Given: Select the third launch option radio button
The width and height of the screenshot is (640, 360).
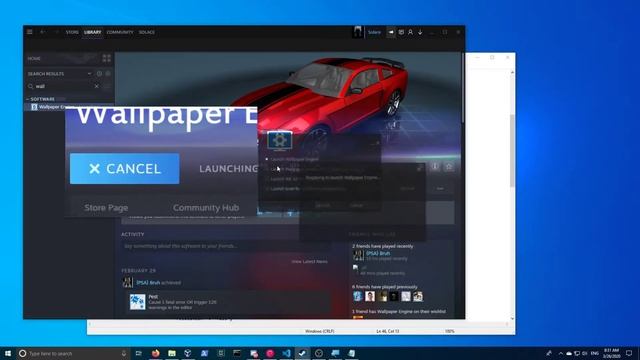Looking at the screenshot, I should click(267, 179).
